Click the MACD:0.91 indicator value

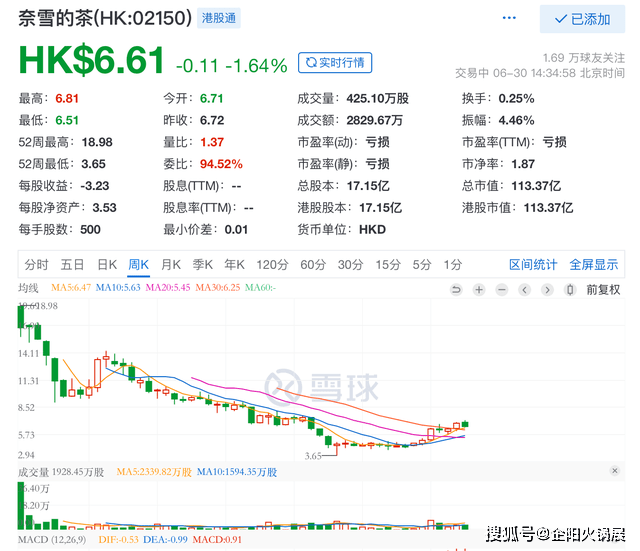click(217, 540)
